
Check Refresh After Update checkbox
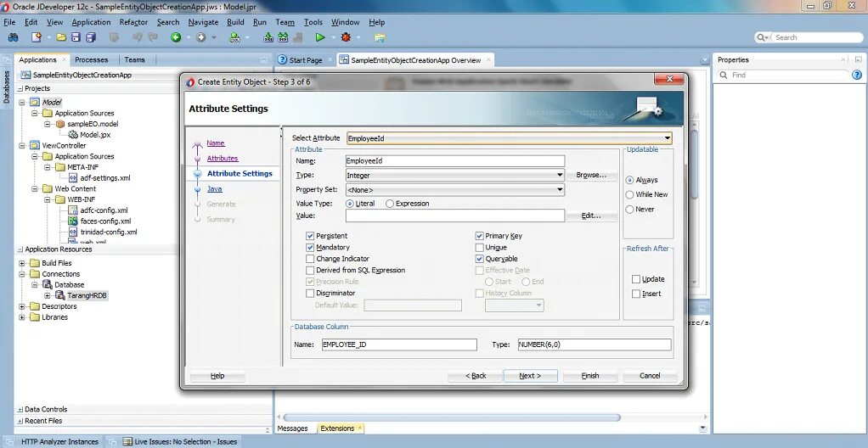636,279
